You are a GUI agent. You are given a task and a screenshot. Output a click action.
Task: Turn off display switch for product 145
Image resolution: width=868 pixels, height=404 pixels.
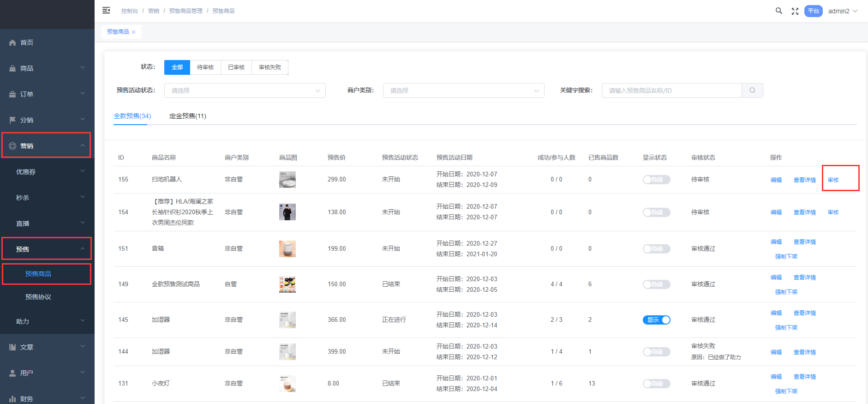coord(656,320)
